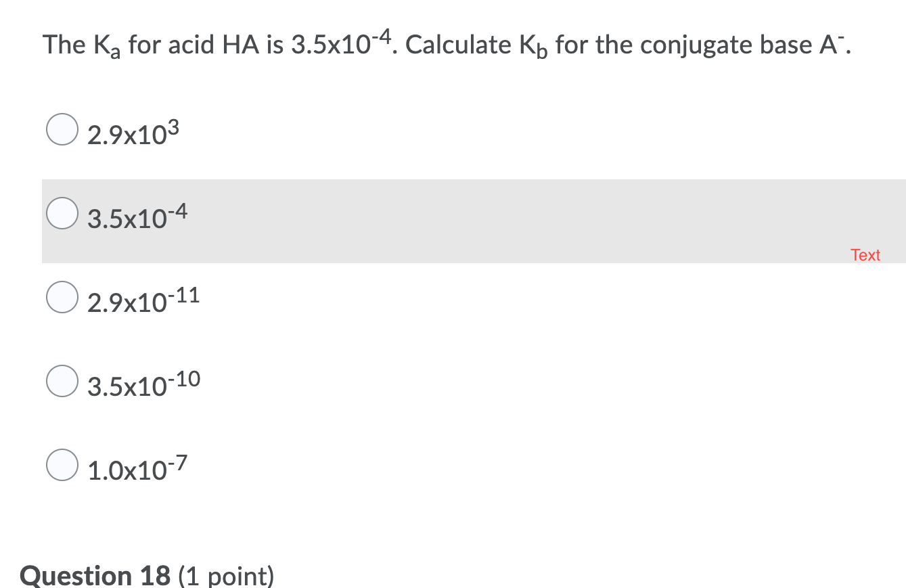Click the red Text annotation label
The height and width of the screenshot is (588, 906).
point(866,255)
